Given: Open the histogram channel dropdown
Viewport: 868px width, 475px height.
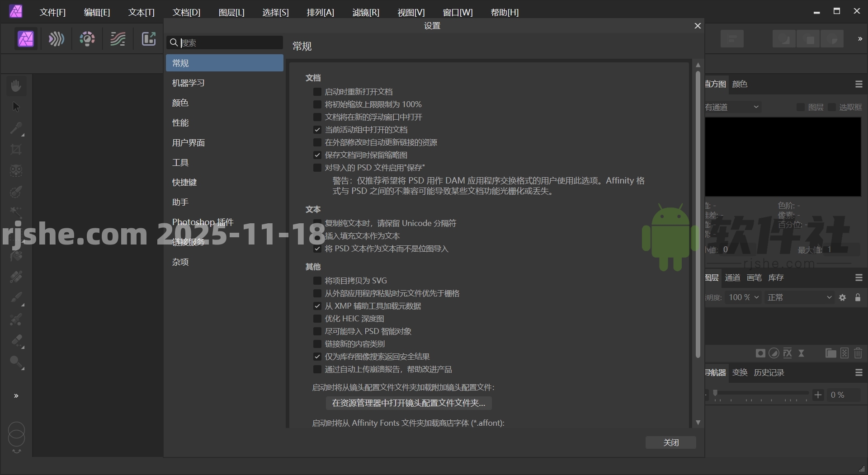Looking at the screenshot, I should tap(732, 107).
